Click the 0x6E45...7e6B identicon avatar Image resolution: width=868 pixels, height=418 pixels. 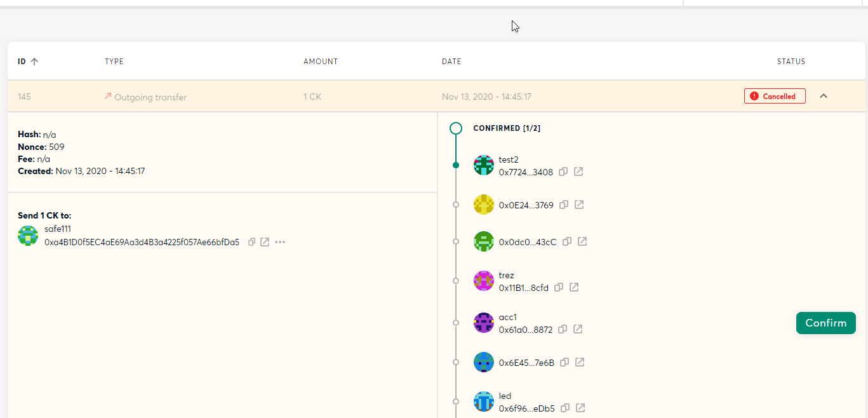point(484,362)
